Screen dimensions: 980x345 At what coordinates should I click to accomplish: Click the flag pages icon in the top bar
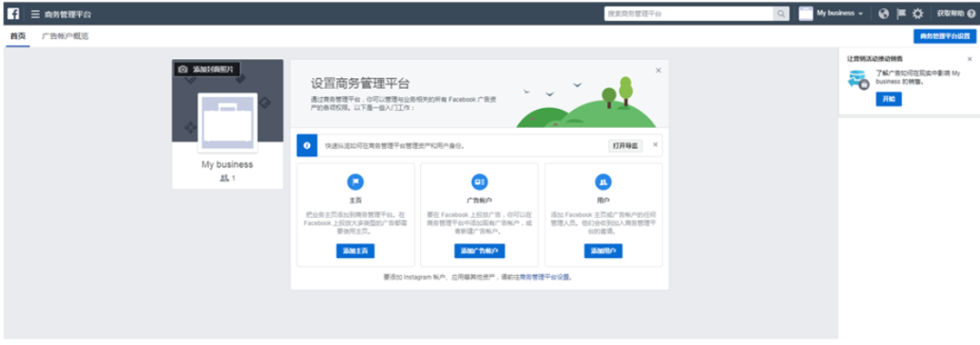pos(901,14)
